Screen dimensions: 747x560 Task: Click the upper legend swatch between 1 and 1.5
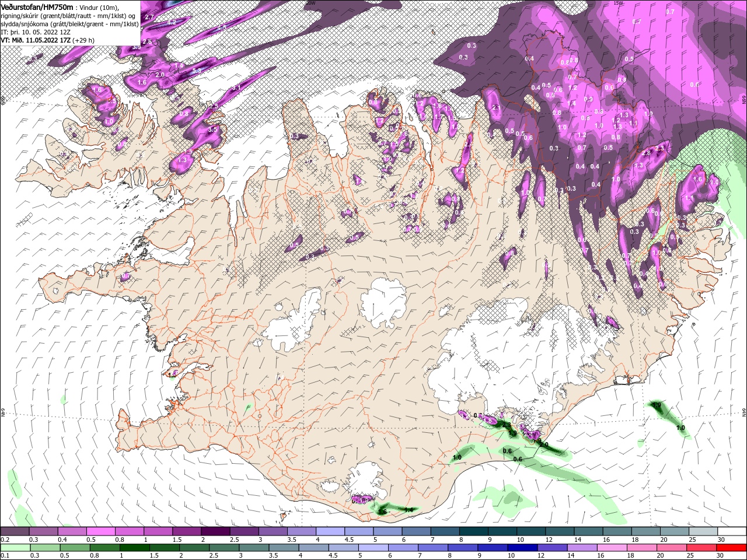158,531
